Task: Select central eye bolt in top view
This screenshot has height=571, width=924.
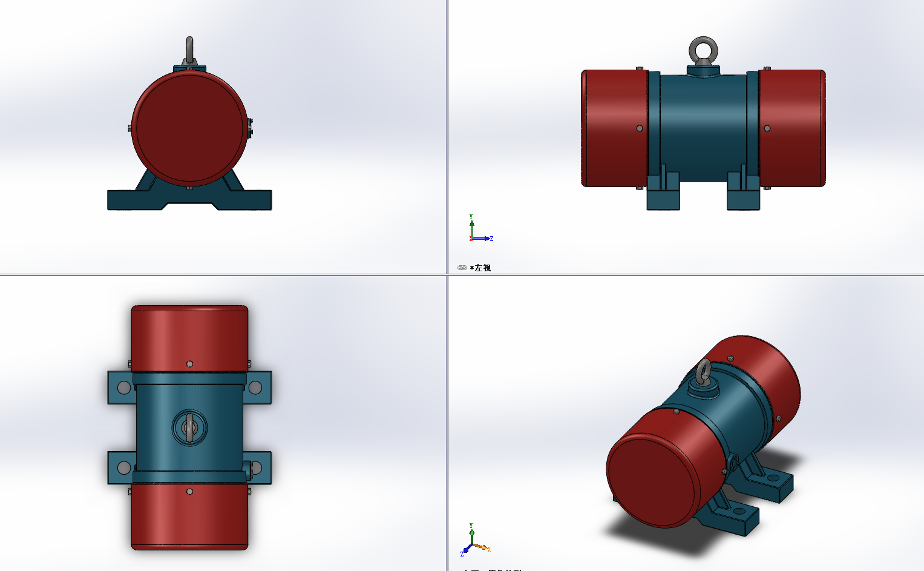Action: 189,427
